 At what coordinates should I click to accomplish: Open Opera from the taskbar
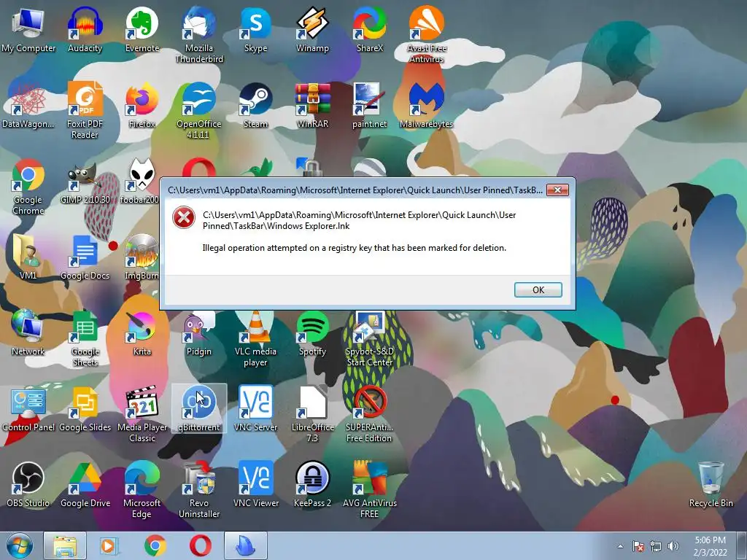201,545
